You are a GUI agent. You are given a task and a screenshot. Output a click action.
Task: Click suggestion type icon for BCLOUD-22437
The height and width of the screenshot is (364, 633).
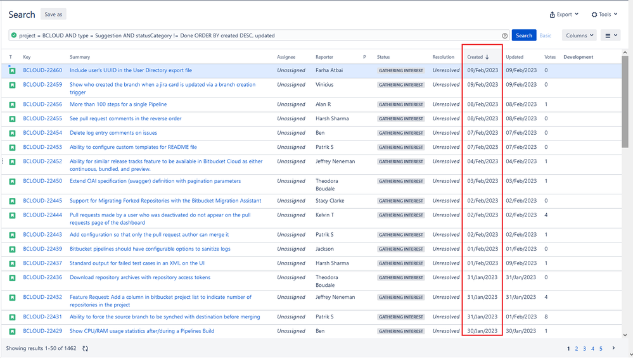pos(12,263)
